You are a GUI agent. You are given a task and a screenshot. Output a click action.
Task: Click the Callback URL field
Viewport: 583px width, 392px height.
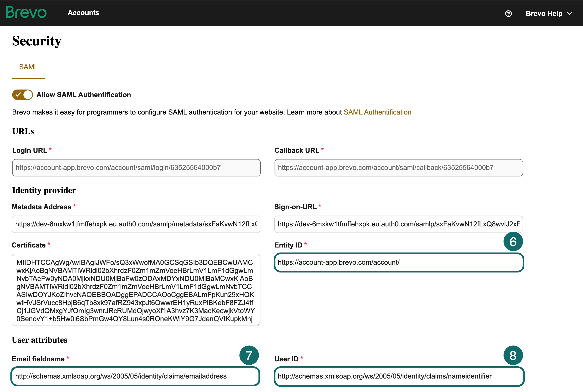[399, 168]
